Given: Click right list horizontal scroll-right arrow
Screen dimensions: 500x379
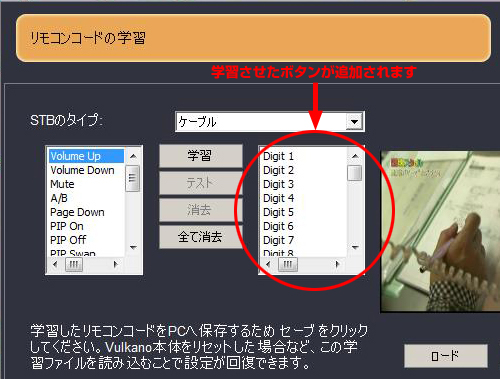Looking at the screenshot, I should [x=337, y=264].
